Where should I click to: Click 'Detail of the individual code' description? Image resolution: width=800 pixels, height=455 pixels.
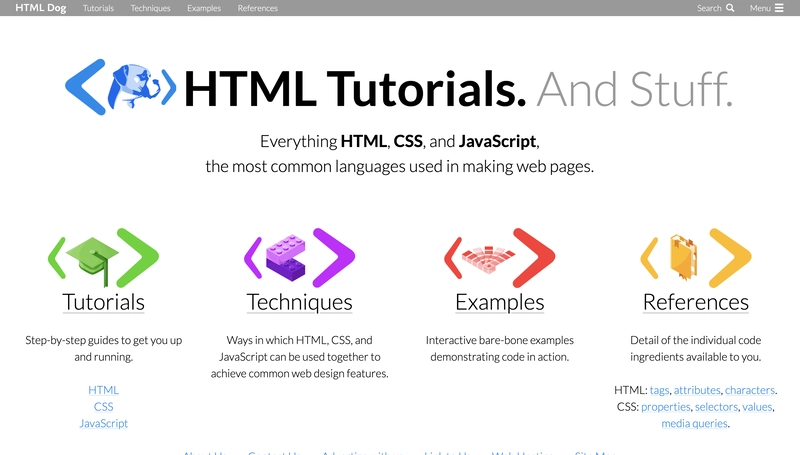coord(696,340)
